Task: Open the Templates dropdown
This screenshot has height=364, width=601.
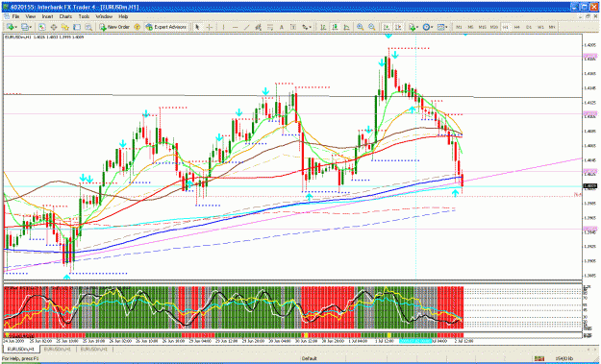Action: 442,27
